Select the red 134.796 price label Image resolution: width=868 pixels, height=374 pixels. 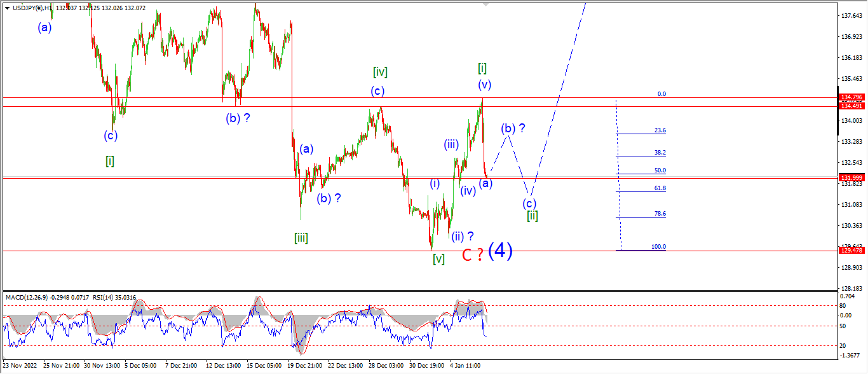851,97
